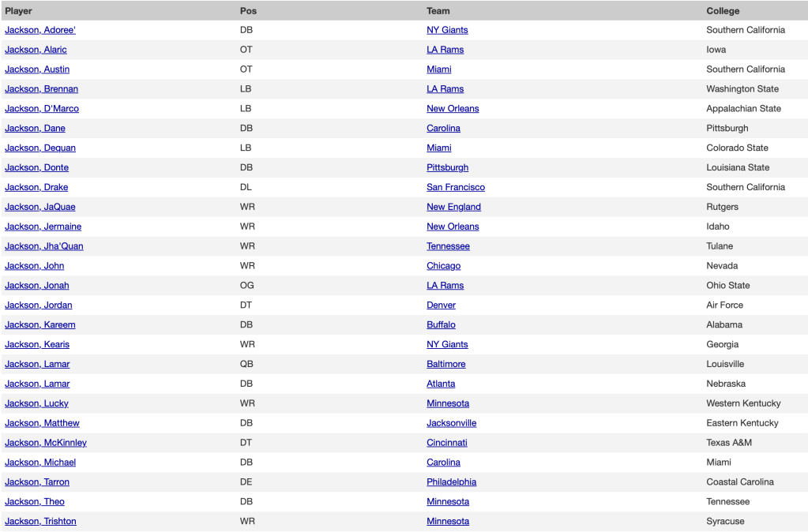Viewport: 808px width, 532px height.
Task: Click NY Giants link in Adoree' Jackson's row
Action: point(447,30)
